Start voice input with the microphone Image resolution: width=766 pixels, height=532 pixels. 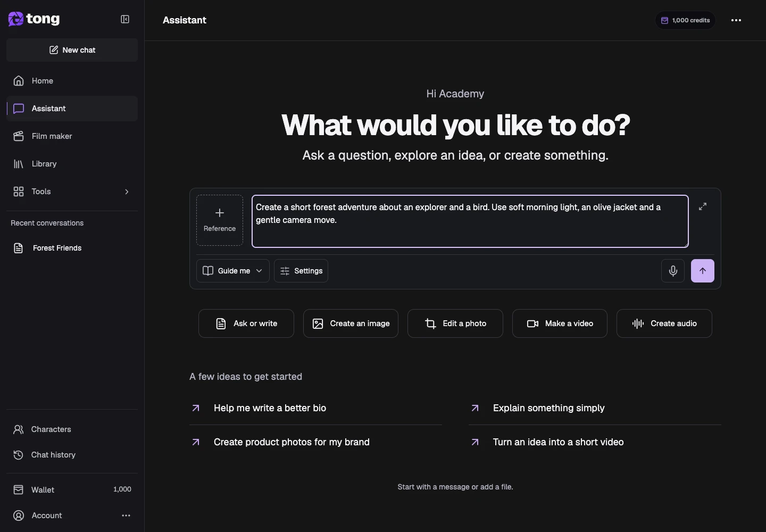[x=673, y=271]
